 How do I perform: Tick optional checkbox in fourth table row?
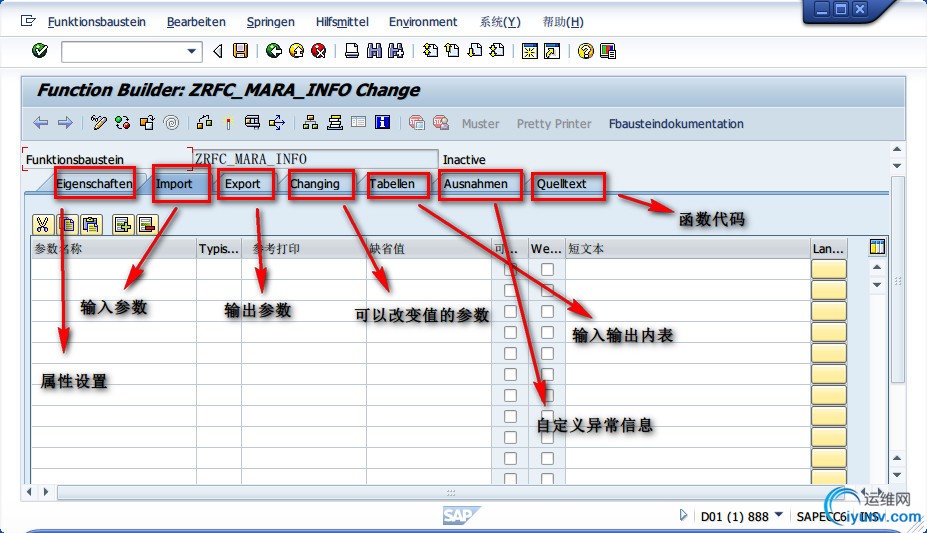(x=510, y=332)
